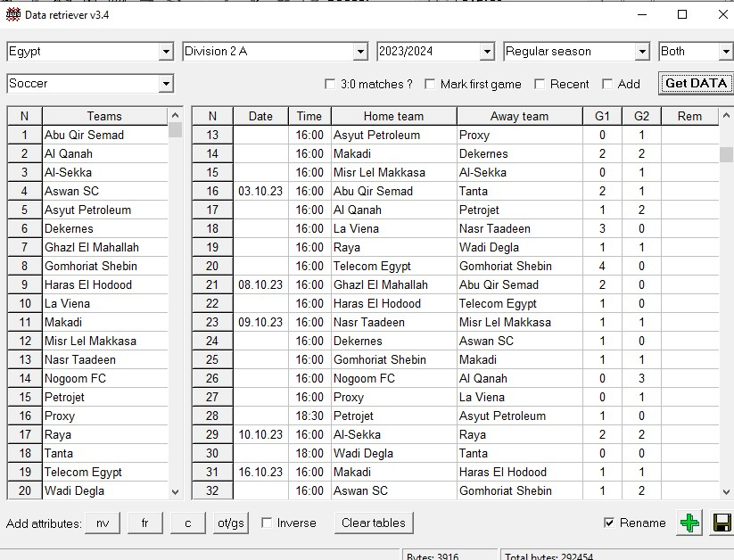Expand the Soccer sport dropdown
Image resolution: width=734 pixels, height=560 pixels.
[x=166, y=84]
